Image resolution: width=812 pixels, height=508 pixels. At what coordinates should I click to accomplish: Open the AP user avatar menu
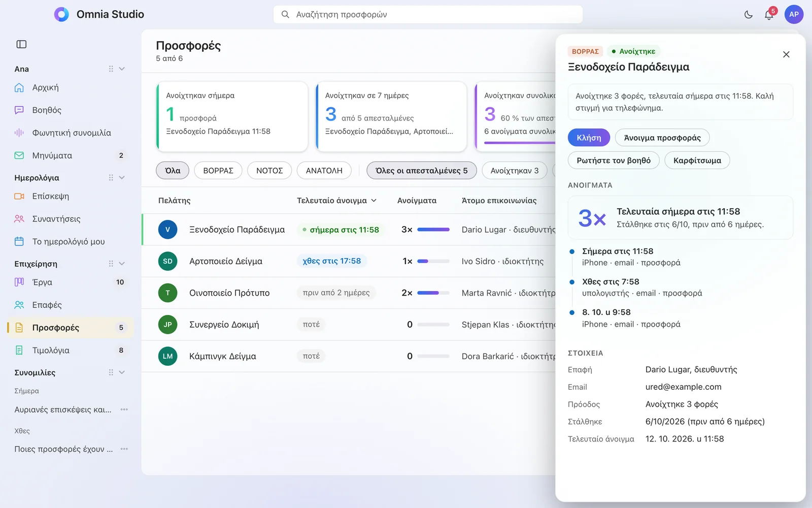pos(794,14)
